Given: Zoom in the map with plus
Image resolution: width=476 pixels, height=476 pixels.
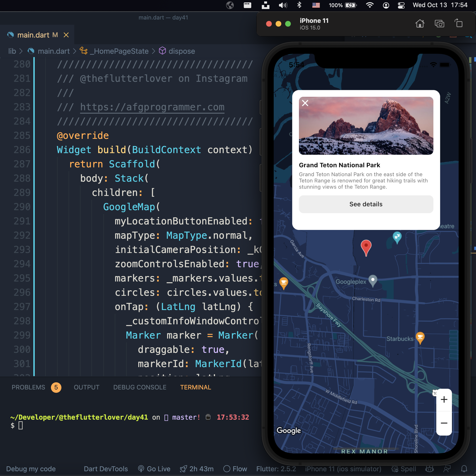Looking at the screenshot, I should [x=444, y=399].
